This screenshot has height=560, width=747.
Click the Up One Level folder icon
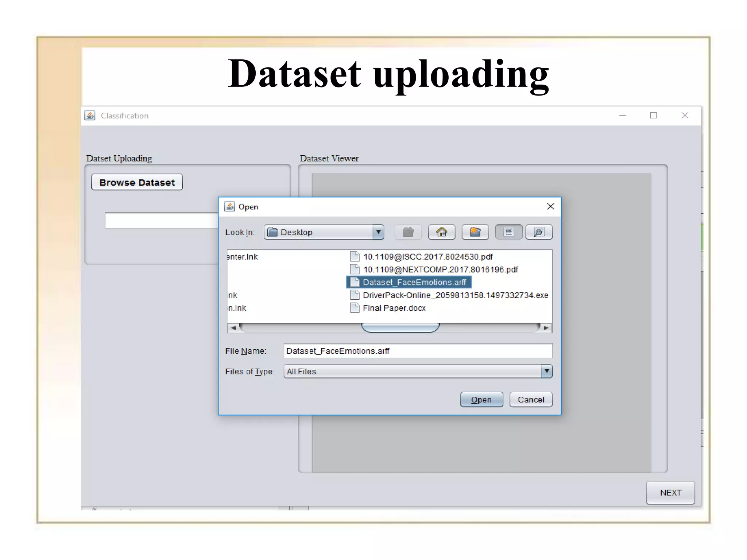click(x=408, y=232)
